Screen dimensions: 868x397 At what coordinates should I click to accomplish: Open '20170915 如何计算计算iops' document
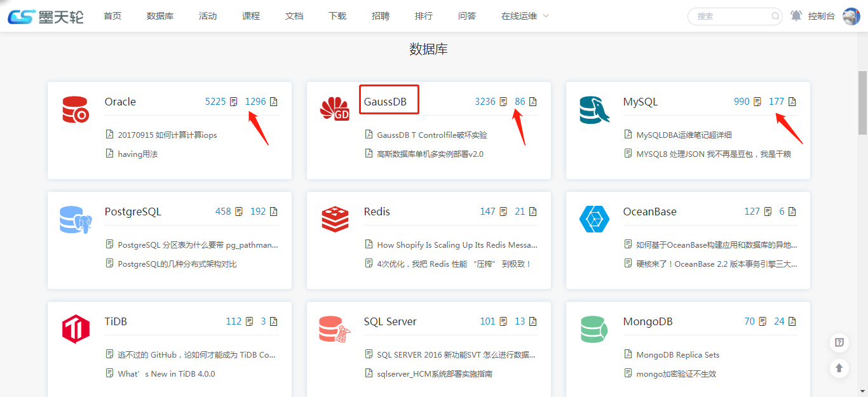pyautogui.click(x=167, y=135)
